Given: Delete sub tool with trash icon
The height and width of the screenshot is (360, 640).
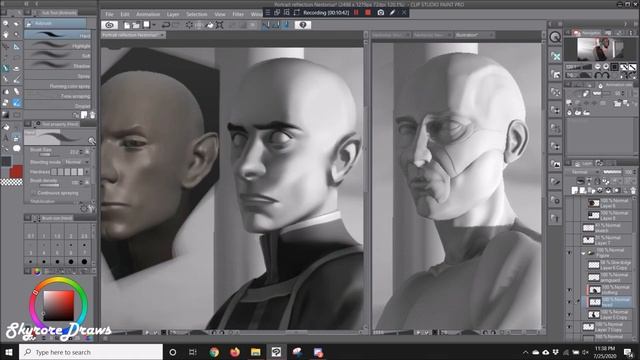Looking at the screenshot, I should click(x=93, y=116).
